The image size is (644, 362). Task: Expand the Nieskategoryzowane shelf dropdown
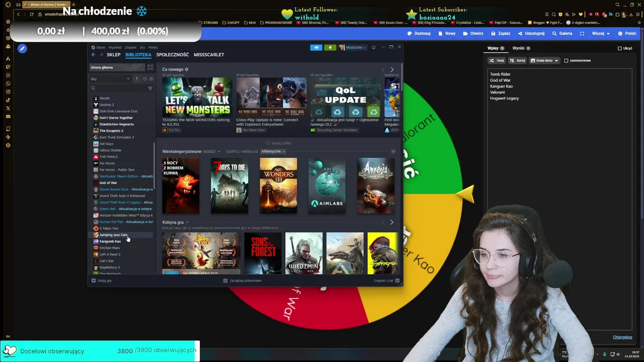click(218, 151)
